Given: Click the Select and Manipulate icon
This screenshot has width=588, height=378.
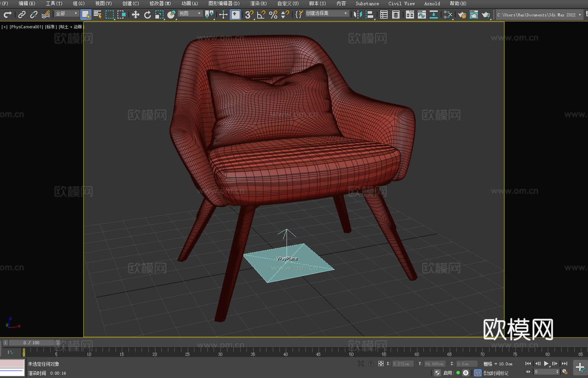Looking at the screenshot, I should tap(223, 14).
